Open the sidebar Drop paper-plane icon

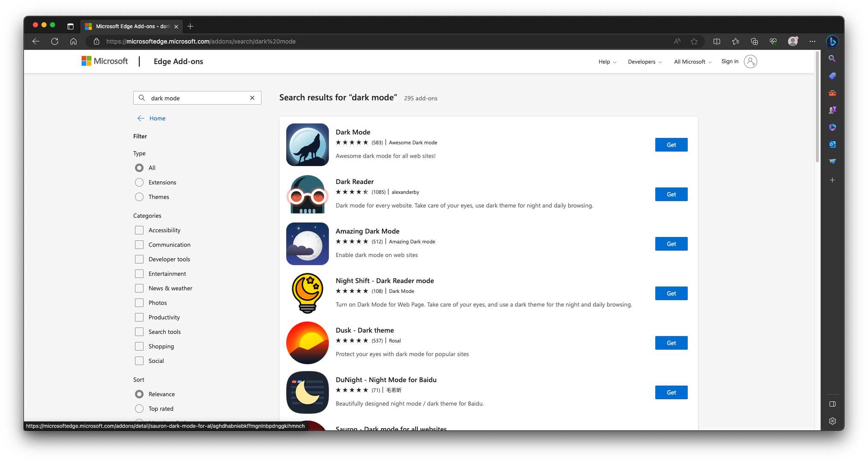(x=832, y=161)
